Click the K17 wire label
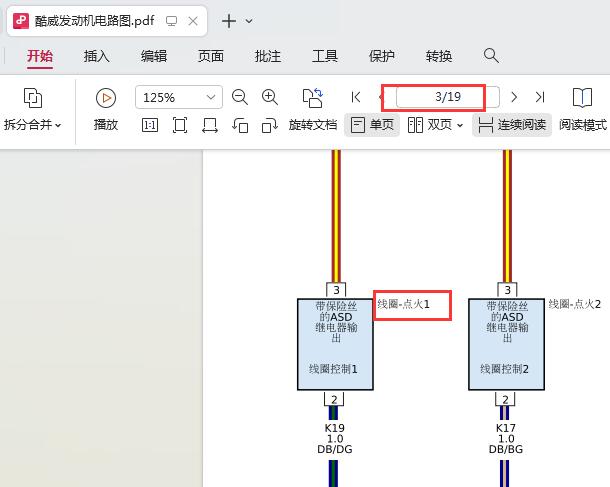Screen dimensions: 610x487 [x=506, y=428]
